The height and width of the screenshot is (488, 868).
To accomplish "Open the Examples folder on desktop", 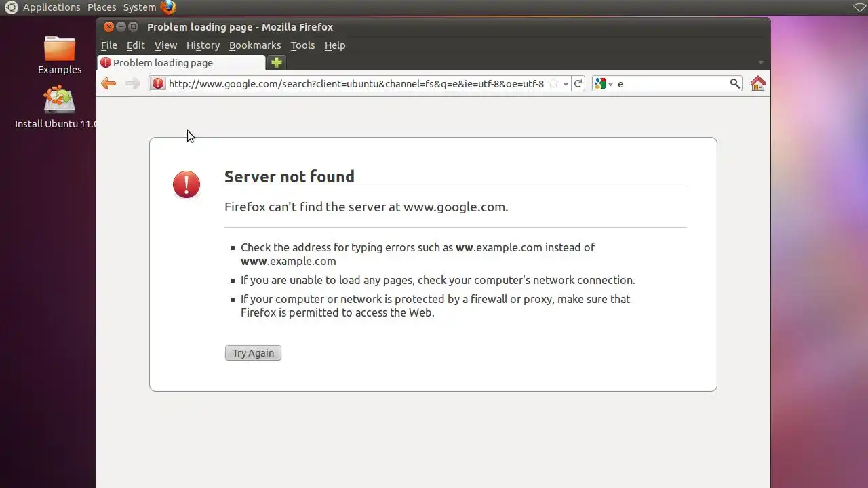I will pos(60,56).
